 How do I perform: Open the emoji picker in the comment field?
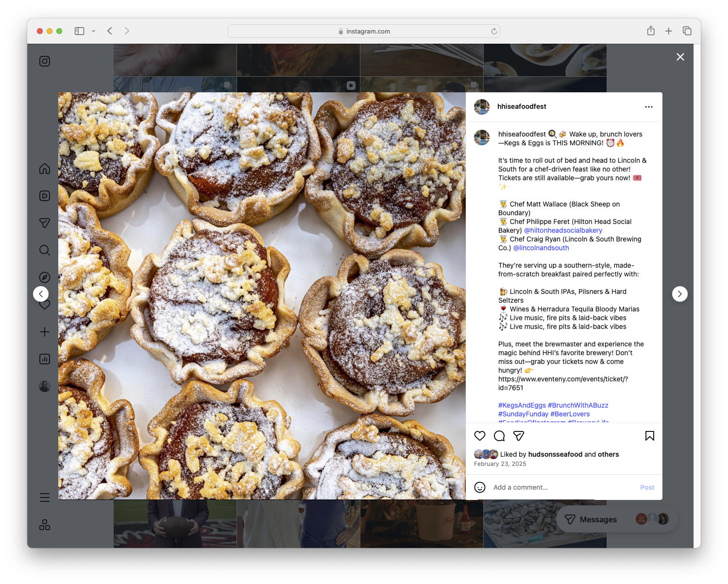(480, 487)
